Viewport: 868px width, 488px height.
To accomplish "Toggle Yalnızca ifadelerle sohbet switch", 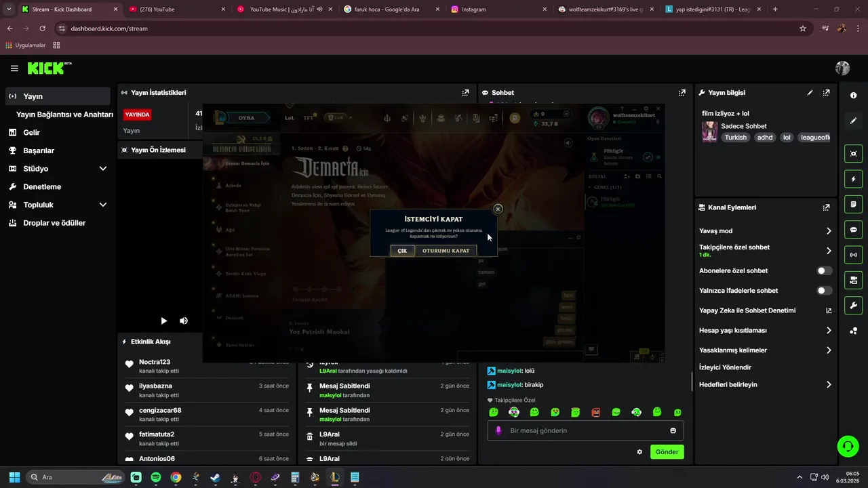I will [x=824, y=291].
